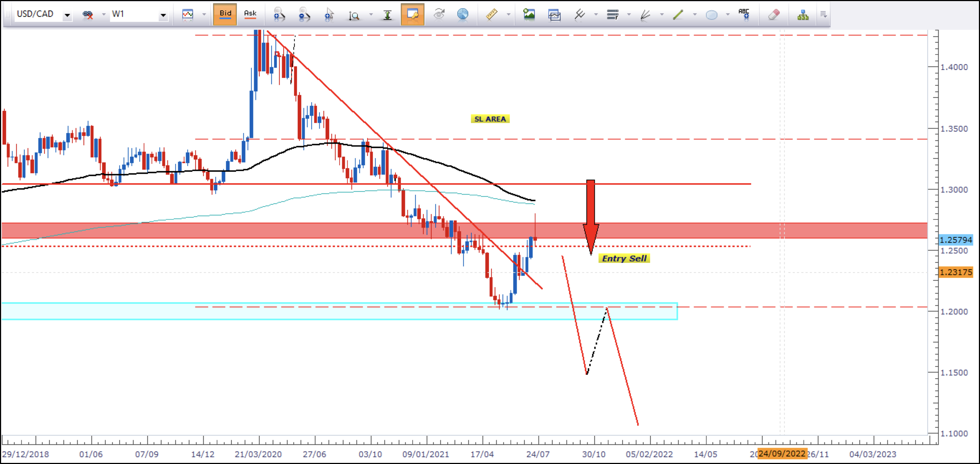Viewport: 980px width, 464px height.
Task: Select the Andrews pitchfork drawing tool
Action: (579, 15)
